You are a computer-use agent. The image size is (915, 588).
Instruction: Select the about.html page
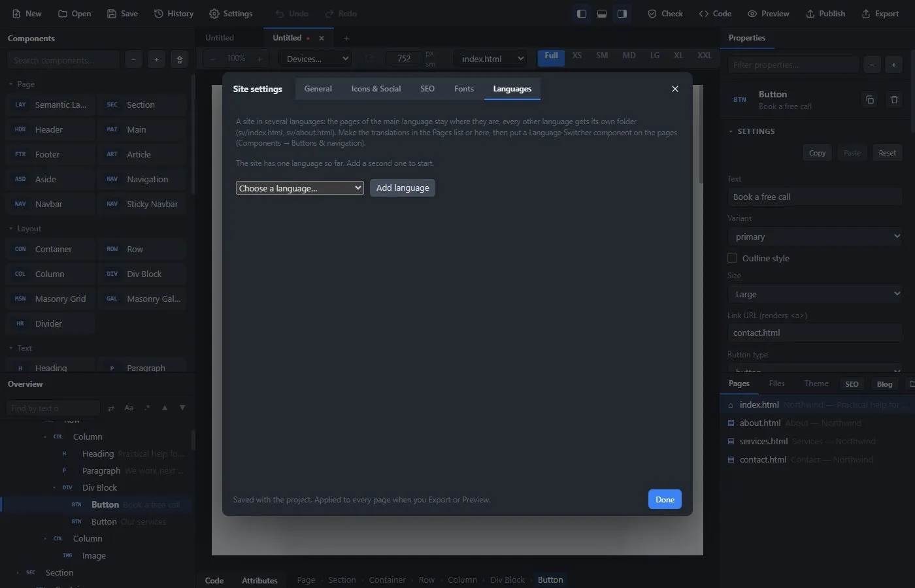click(817, 423)
